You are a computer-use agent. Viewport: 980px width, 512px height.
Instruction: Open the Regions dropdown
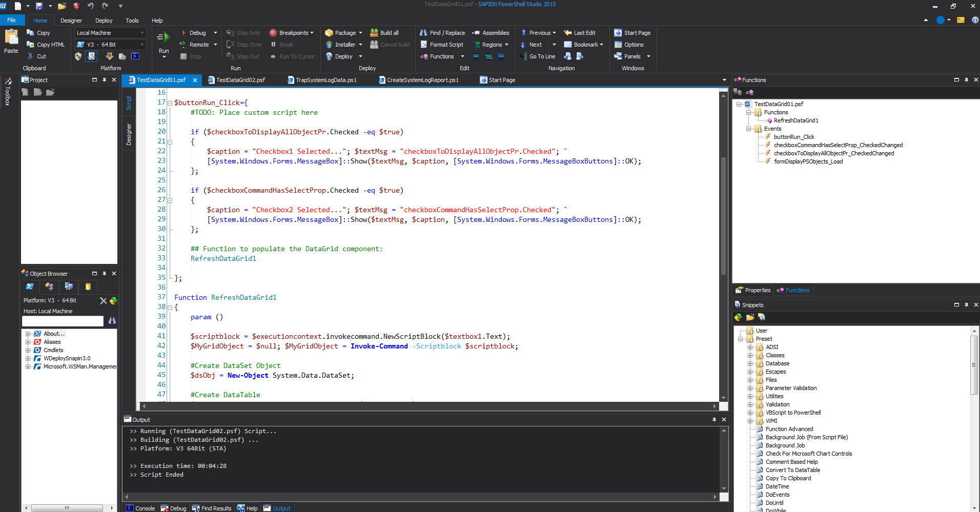tap(491, 45)
